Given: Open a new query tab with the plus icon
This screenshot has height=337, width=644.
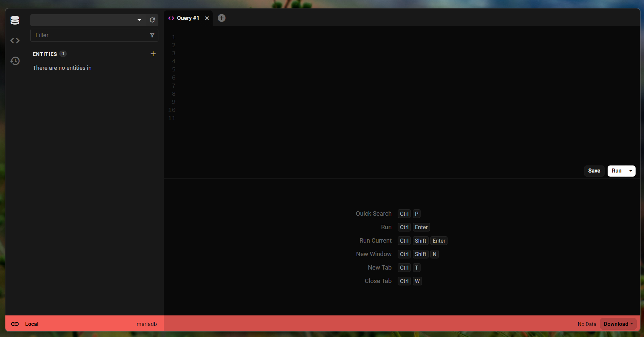Looking at the screenshot, I should [221, 18].
